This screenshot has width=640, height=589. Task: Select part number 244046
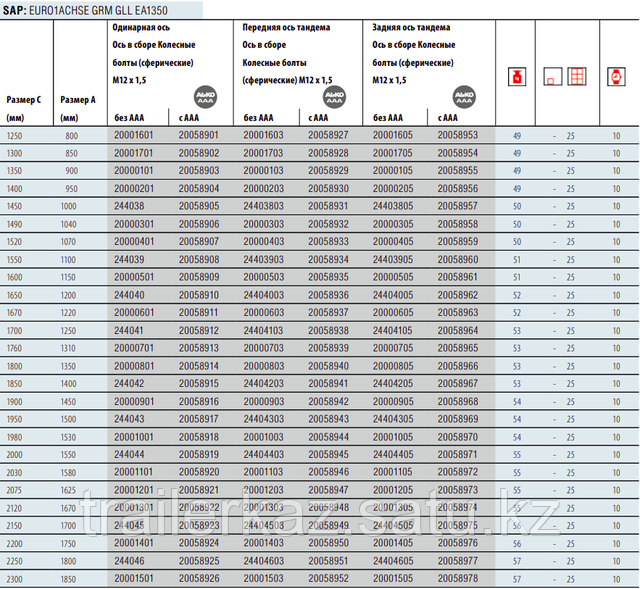129,561
